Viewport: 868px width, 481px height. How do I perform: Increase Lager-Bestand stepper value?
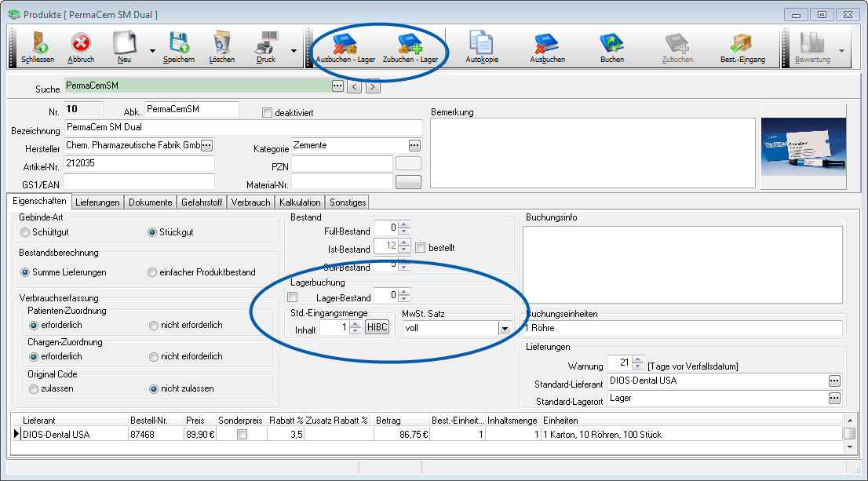point(404,292)
